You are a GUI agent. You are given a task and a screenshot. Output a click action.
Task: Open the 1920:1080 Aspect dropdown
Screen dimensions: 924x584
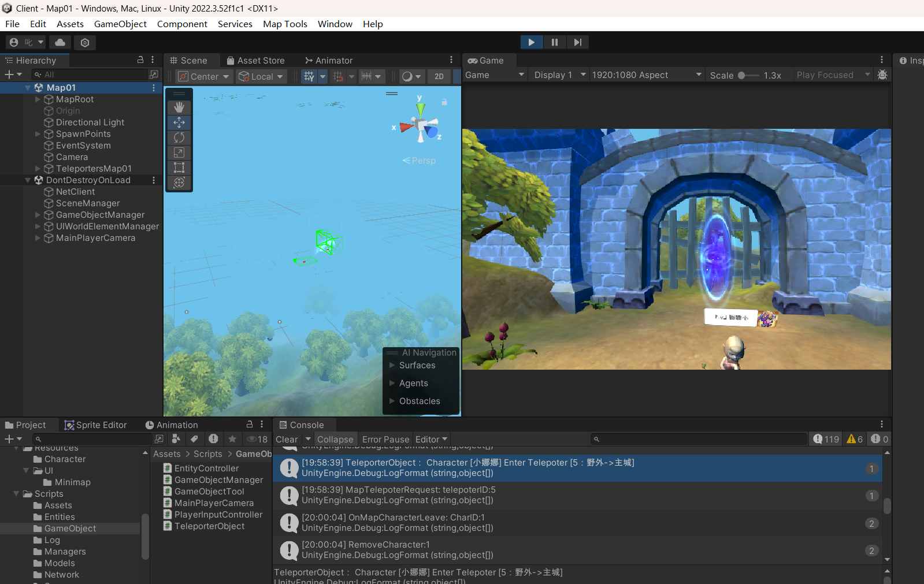click(x=647, y=75)
